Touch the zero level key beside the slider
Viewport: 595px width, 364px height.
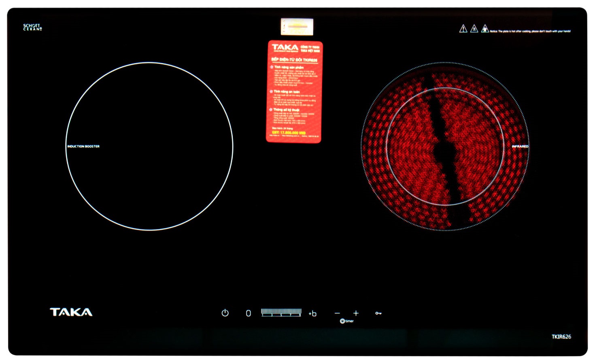[249, 313]
